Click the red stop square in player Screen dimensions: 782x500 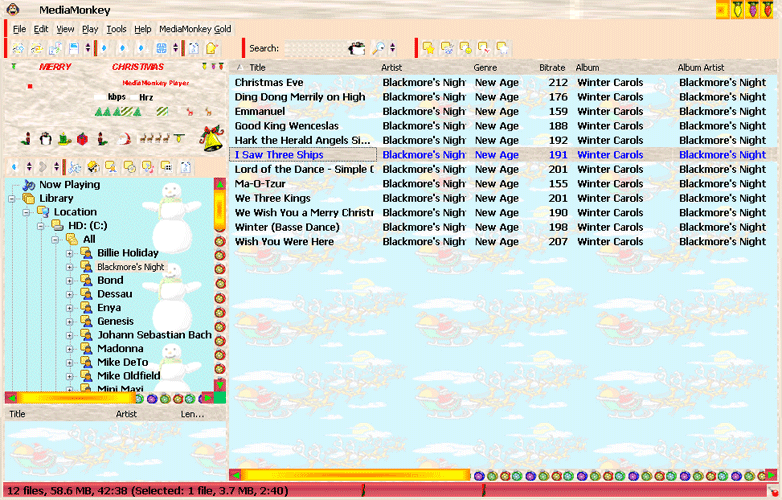tap(30, 86)
